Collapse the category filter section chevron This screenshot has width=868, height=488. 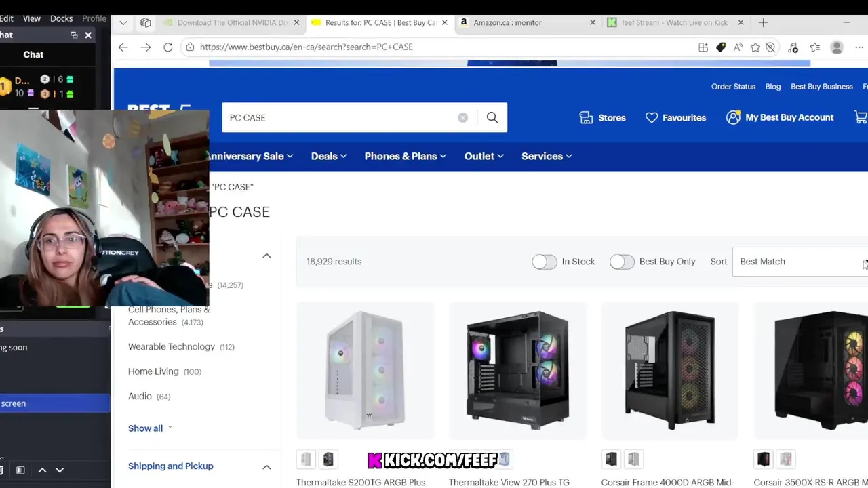point(267,256)
